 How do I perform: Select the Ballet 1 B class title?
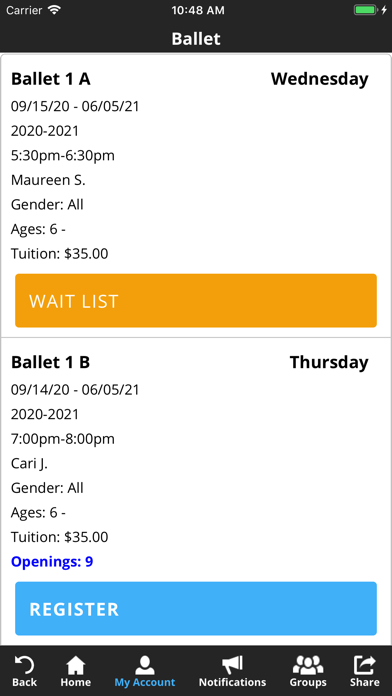51,362
